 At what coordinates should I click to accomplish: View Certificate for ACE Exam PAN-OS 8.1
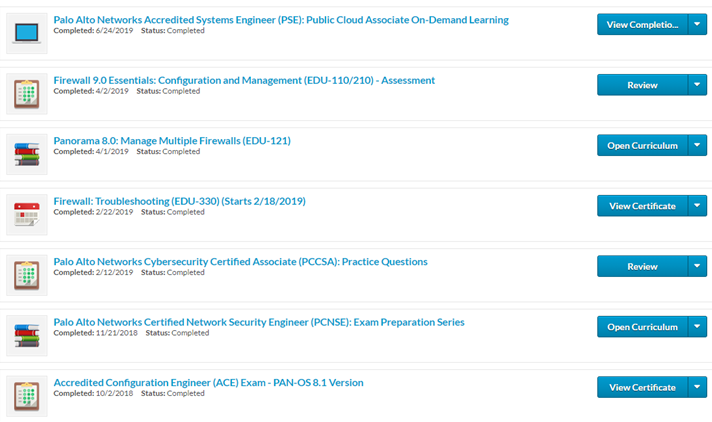(x=642, y=387)
